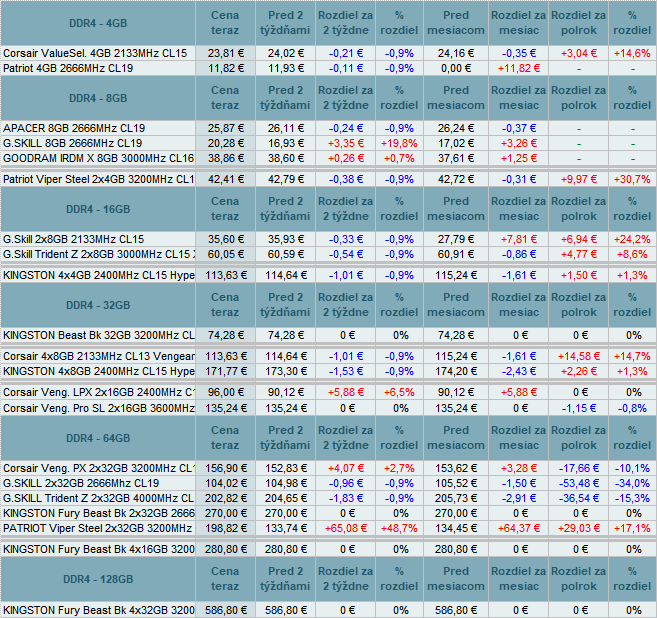Click the DDR4 - 16GB section header
This screenshot has height=618, width=657.
tap(98, 209)
